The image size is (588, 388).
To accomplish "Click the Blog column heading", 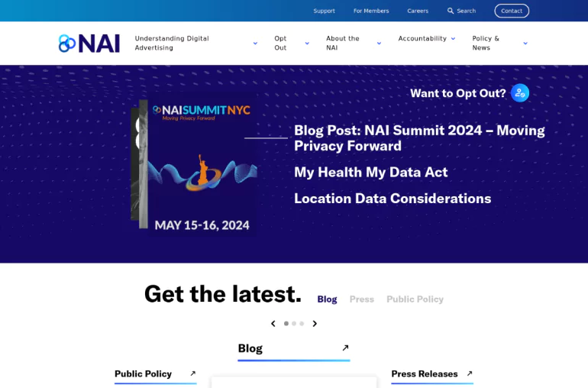I will point(250,348).
